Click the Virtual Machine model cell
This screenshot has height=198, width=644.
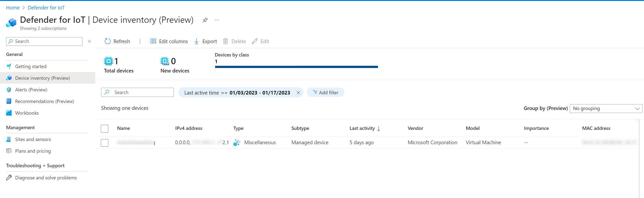point(483,143)
